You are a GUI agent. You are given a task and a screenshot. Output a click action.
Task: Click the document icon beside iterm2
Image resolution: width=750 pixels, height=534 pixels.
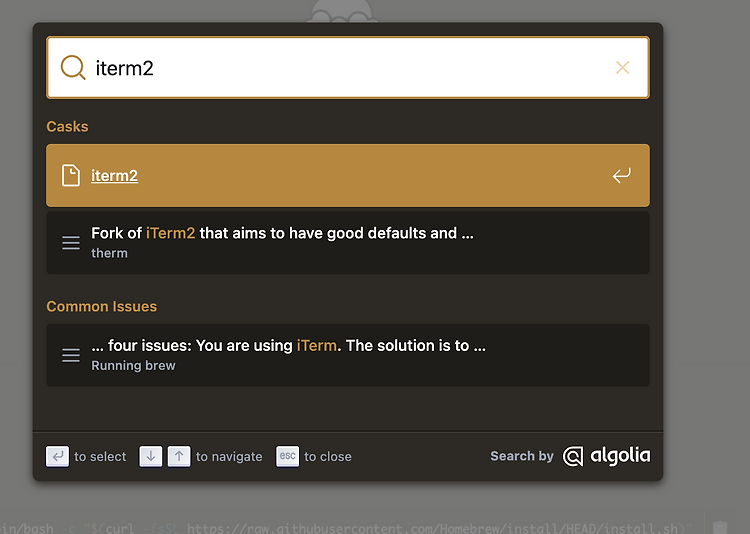[71, 176]
